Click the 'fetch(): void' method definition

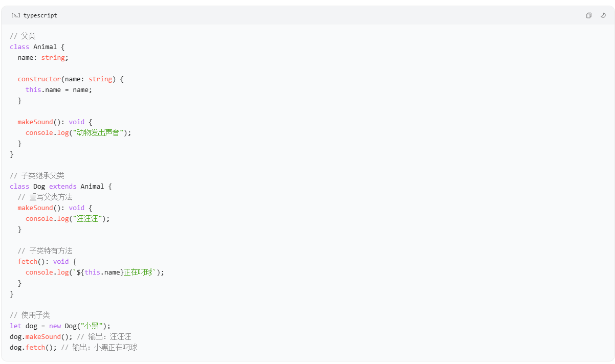(x=43, y=261)
